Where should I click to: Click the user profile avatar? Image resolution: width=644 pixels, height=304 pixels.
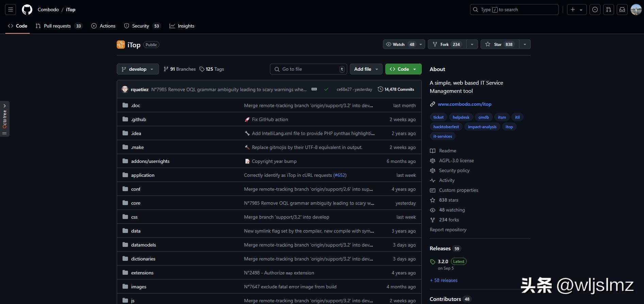pyautogui.click(x=636, y=10)
